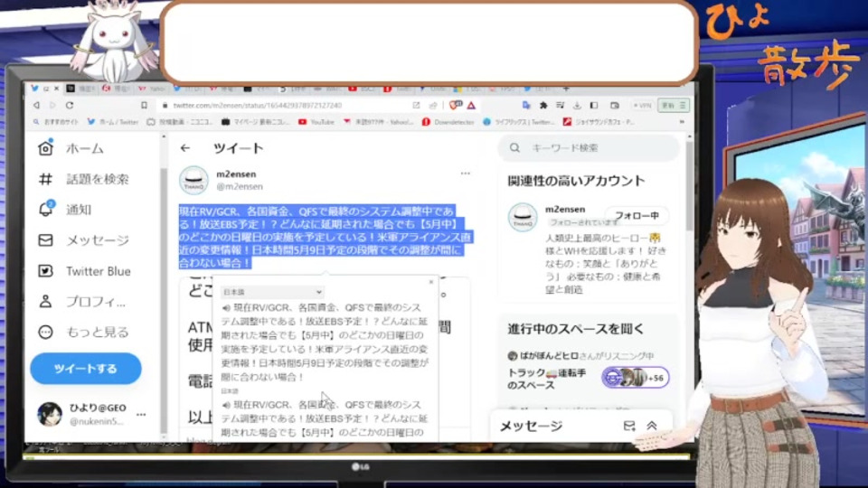Open the トラック運転手のスペース space
This screenshot has height=488, width=868.
(547, 379)
